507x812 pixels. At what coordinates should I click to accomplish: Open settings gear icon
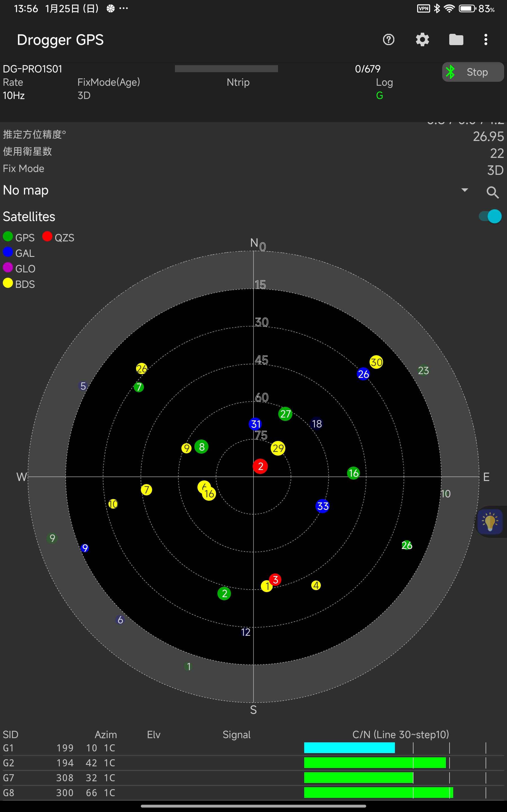click(x=422, y=39)
